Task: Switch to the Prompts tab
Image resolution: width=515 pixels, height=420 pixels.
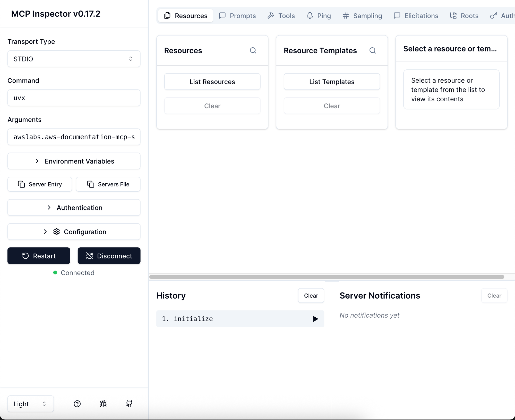Action: (x=237, y=16)
